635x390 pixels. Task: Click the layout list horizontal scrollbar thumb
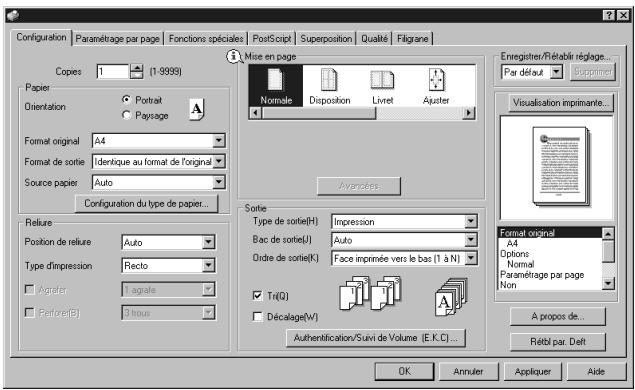(319, 113)
